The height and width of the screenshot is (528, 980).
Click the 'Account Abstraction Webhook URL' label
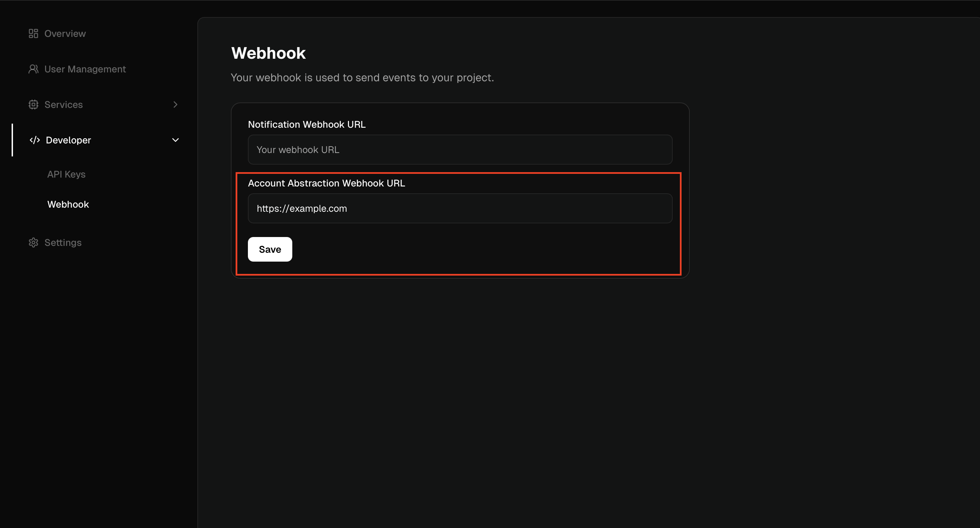326,183
